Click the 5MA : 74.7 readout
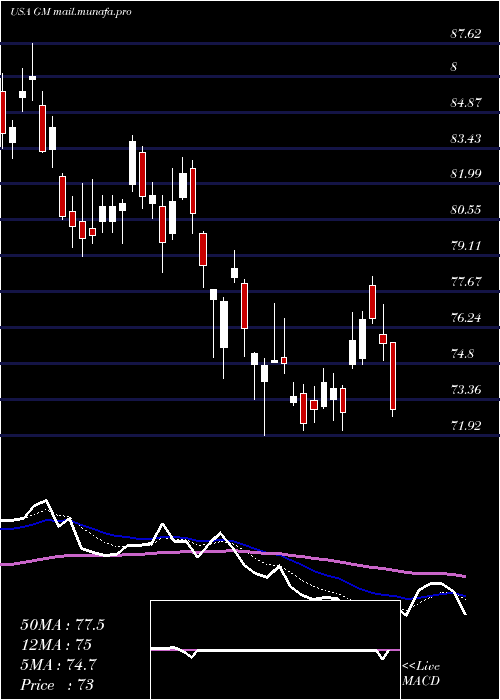The image size is (500, 700). [x=59, y=665]
